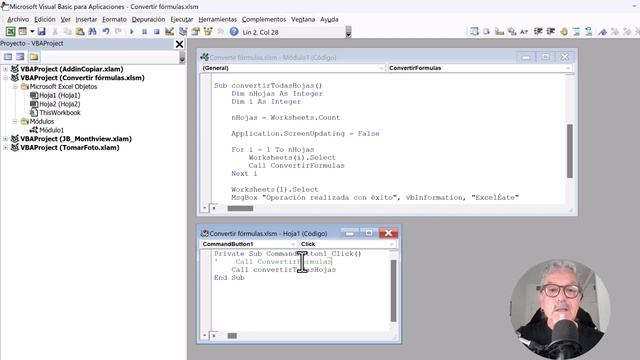Click the Insert UserForm toolbar icon
This screenshot has width=640, height=360.
pos(22,31)
